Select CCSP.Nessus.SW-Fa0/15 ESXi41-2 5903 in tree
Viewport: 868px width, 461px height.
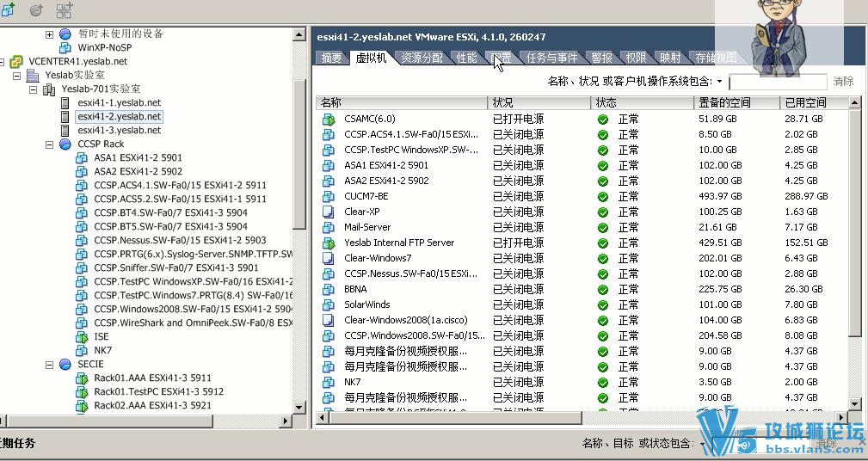coord(180,240)
